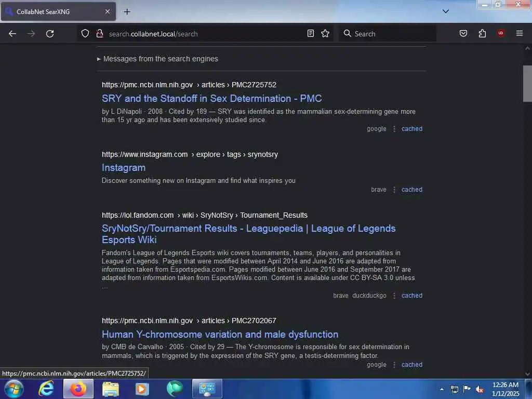The width and height of the screenshot is (532, 399).
Task: Click the Firefox taskbar icon
Action: [x=78, y=389]
